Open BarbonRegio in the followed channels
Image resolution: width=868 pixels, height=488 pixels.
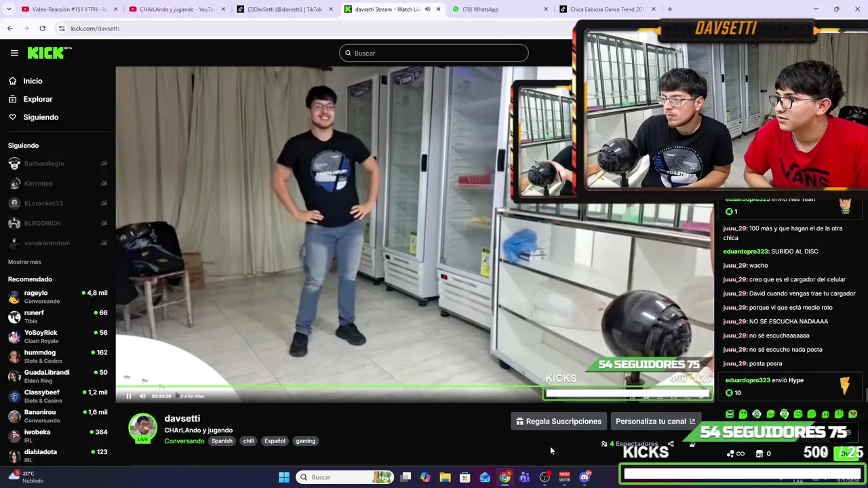(x=58, y=163)
